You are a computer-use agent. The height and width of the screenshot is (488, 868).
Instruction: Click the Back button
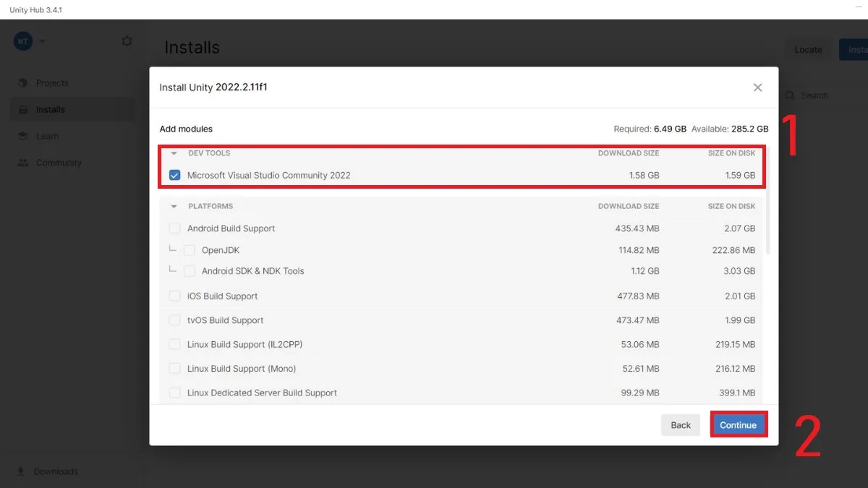680,425
